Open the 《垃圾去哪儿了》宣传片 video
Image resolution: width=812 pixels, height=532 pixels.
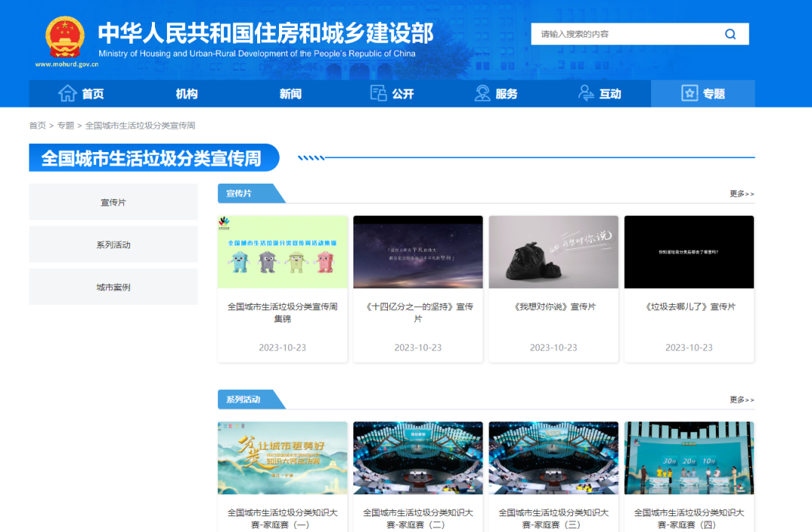click(689, 252)
